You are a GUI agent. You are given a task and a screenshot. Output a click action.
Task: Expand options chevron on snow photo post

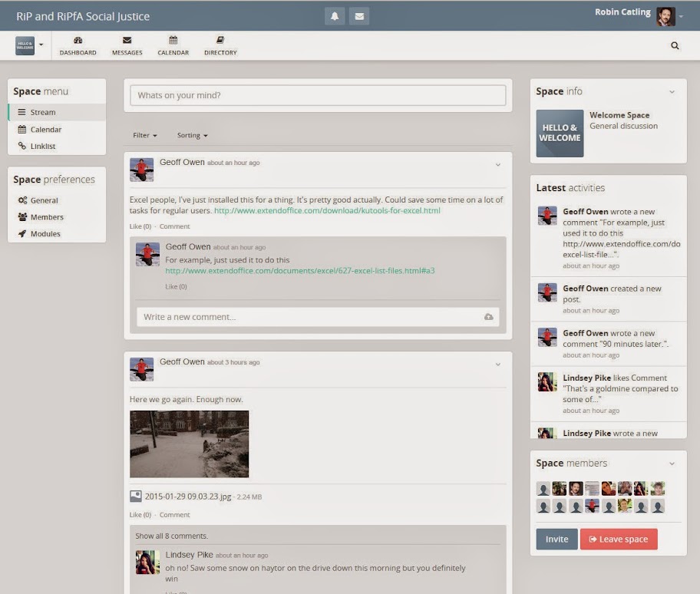498,365
